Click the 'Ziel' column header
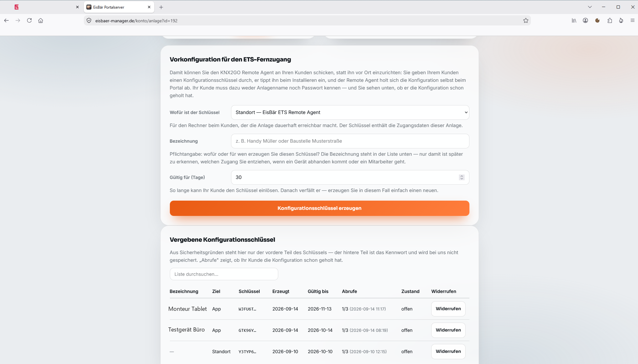 coord(216,291)
